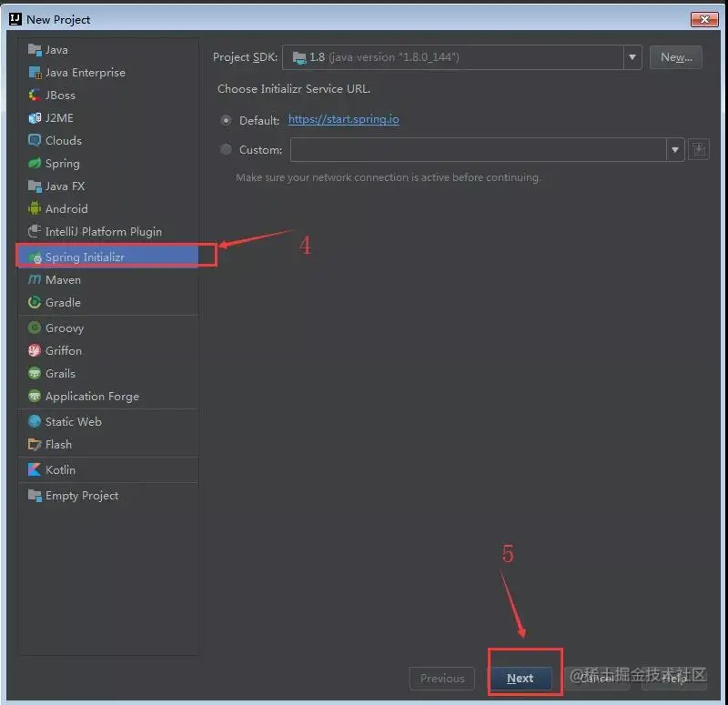Choose Spring Initializr in list

click(x=85, y=257)
